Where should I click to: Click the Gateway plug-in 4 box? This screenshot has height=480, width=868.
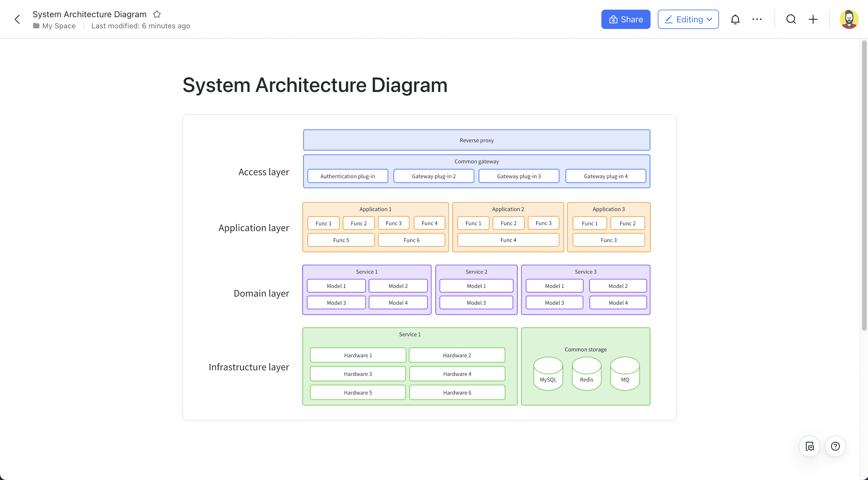pos(606,176)
